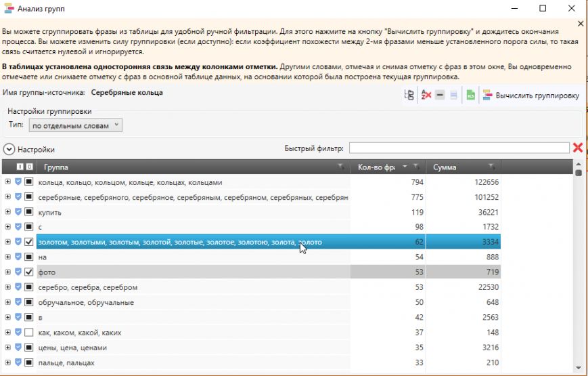588x376 pixels.
Task: Click shield icon in как, каком row
Action: point(18,333)
